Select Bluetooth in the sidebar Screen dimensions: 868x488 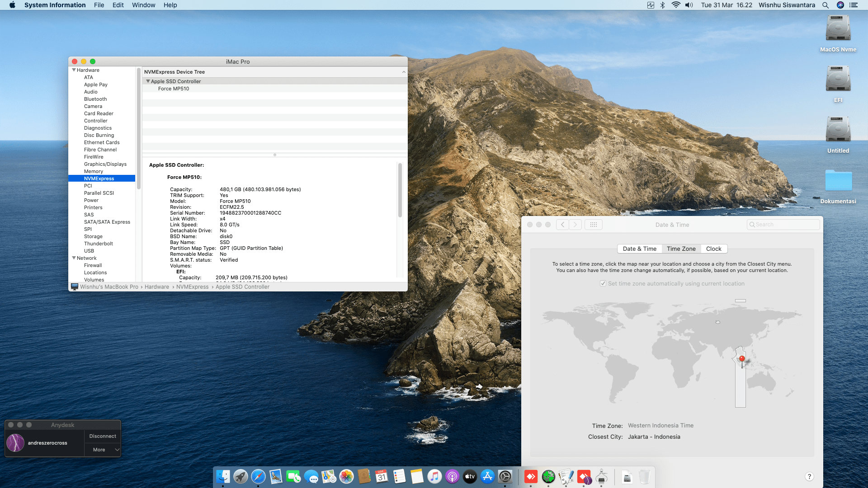click(95, 99)
